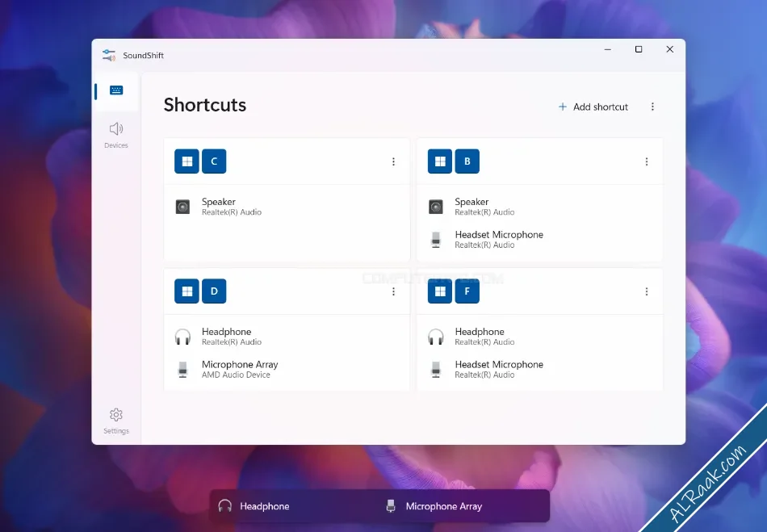The image size is (767, 532).
Task: Select Headset Microphone in the Win+F card
Action: (x=499, y=364)
